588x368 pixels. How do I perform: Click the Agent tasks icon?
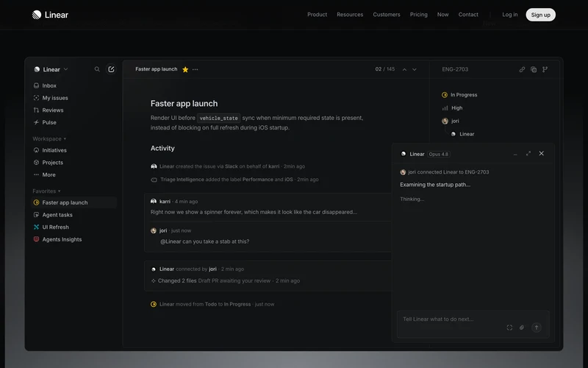tap(36, 215)
